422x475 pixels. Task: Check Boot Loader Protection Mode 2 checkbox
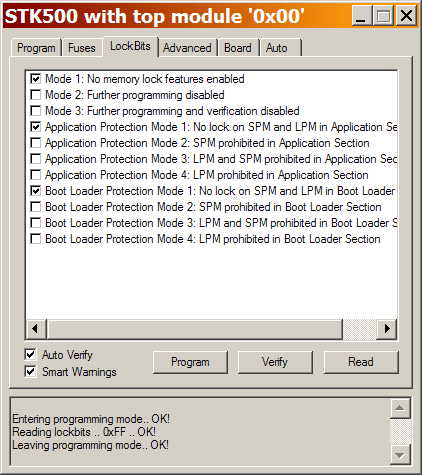(35, 207)
